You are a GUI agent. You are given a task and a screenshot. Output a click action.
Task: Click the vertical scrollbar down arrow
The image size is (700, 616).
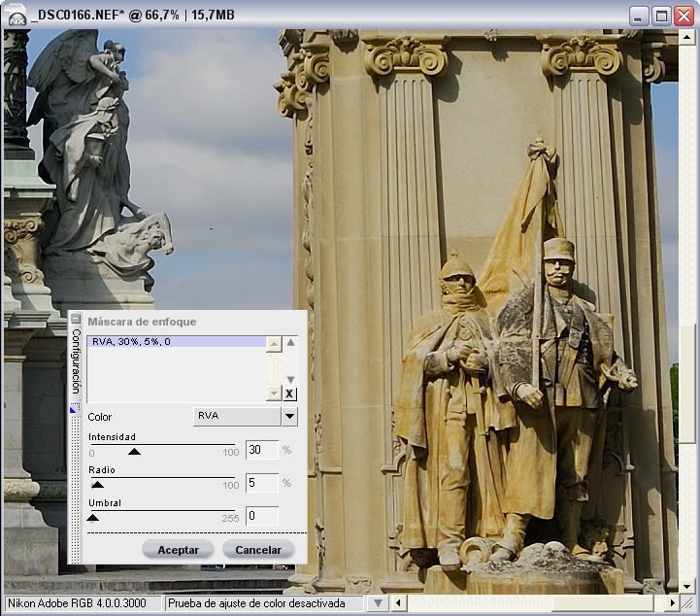[x=686, y=587]
